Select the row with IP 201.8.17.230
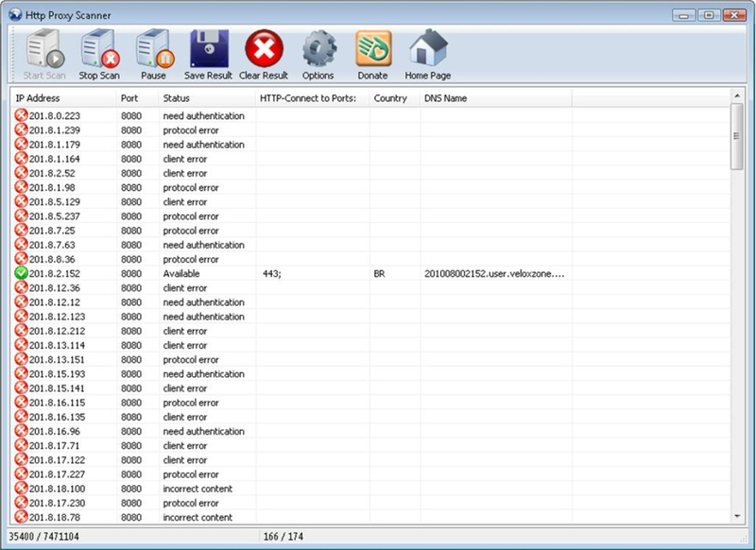The width and height of the screenshot is (756, 550). click(370, 503)
